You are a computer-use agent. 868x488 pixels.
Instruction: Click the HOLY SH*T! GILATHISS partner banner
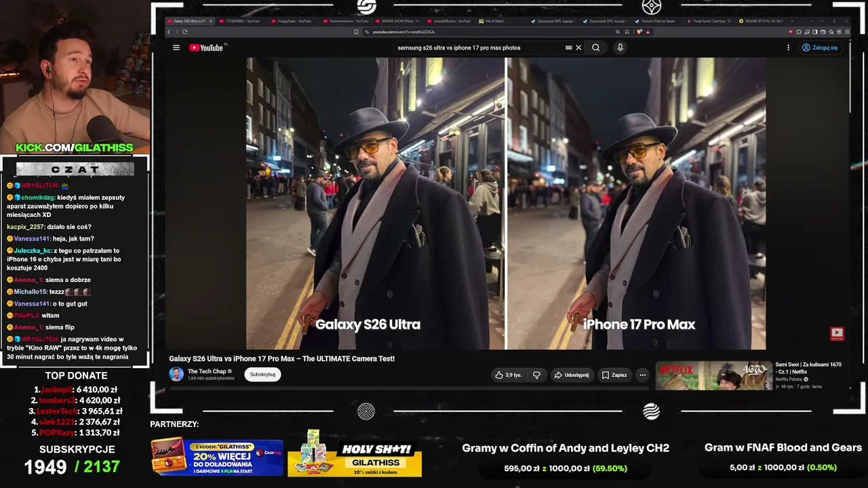coord(355,453)
